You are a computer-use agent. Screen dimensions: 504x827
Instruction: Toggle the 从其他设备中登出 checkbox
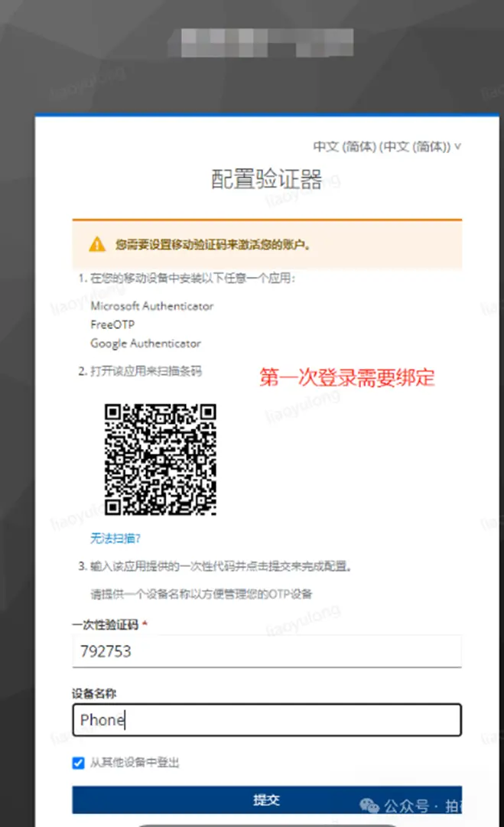[79, 763]
